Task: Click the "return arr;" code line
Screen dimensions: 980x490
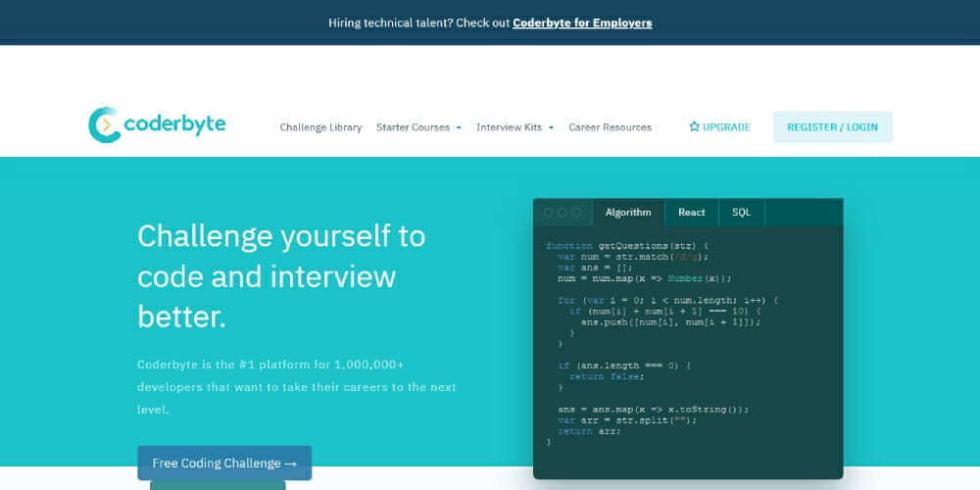Action: [589, 430]
